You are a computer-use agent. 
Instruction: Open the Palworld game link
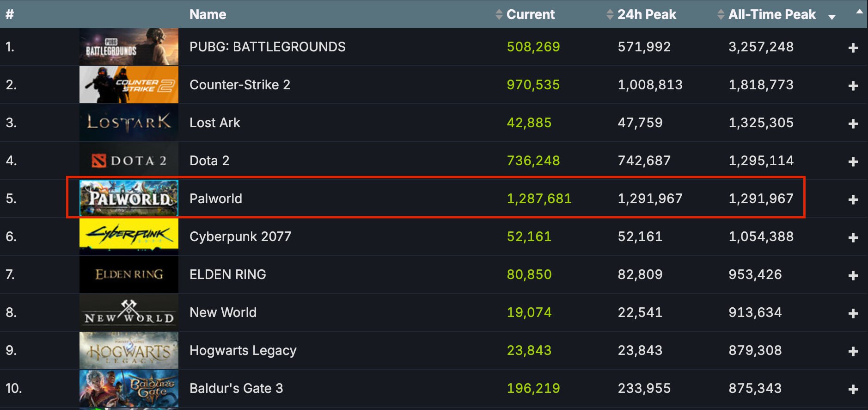click(215, 199)
